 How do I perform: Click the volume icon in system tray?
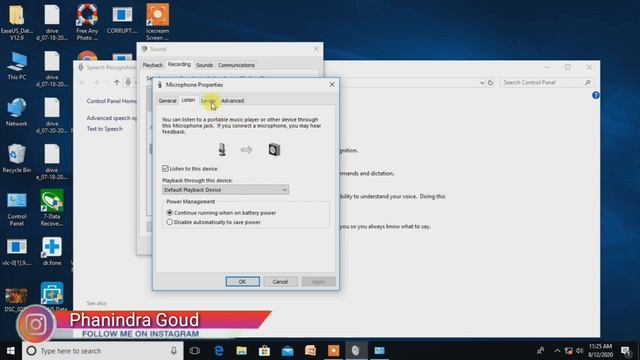click(x=580, y=351)
